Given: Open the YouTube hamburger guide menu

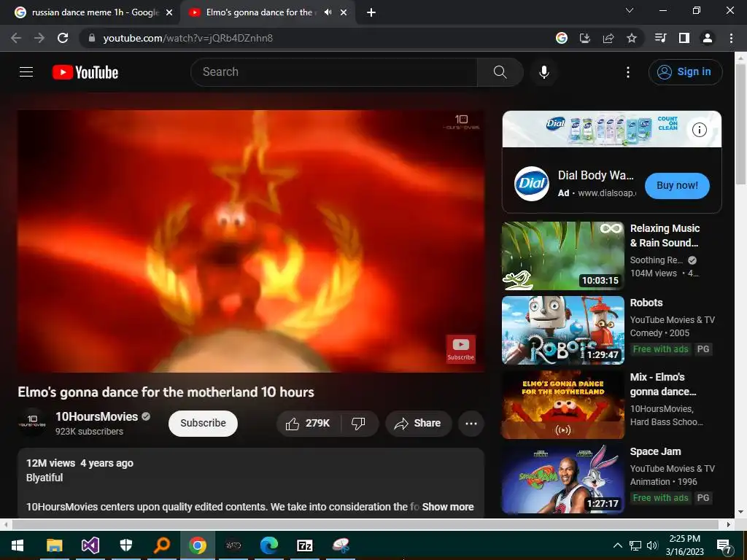Looking at the screenshot, I should [x=26, y=72].
